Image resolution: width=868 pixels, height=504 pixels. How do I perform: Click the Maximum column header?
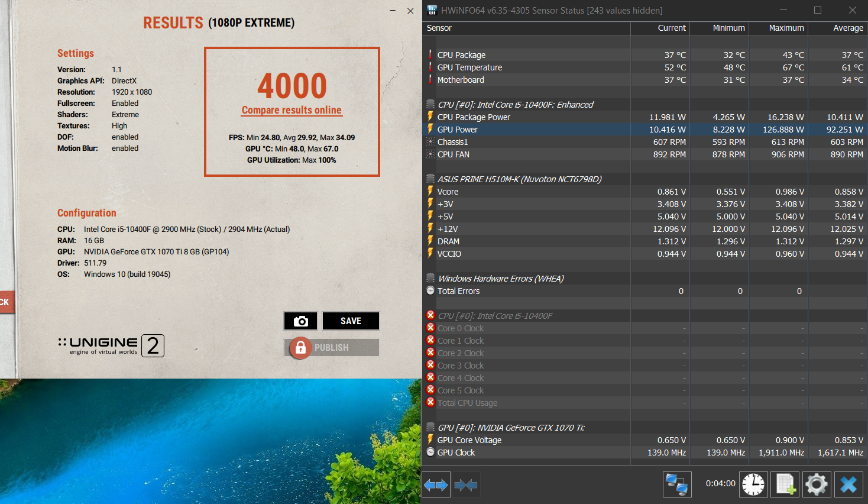[x=786, y=28]
